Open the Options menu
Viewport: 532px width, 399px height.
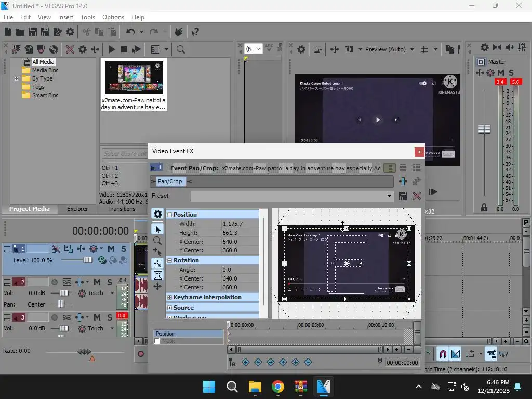[x=113, y=17]
